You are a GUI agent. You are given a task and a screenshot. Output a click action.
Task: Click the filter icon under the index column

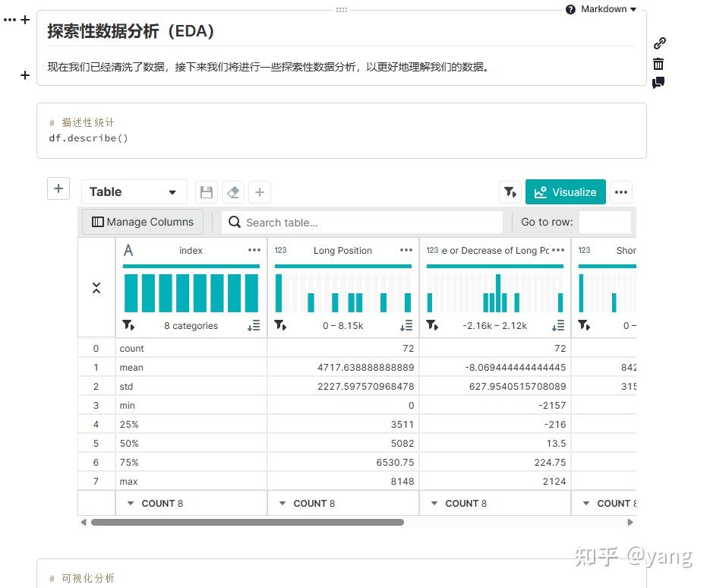point(129,325)
